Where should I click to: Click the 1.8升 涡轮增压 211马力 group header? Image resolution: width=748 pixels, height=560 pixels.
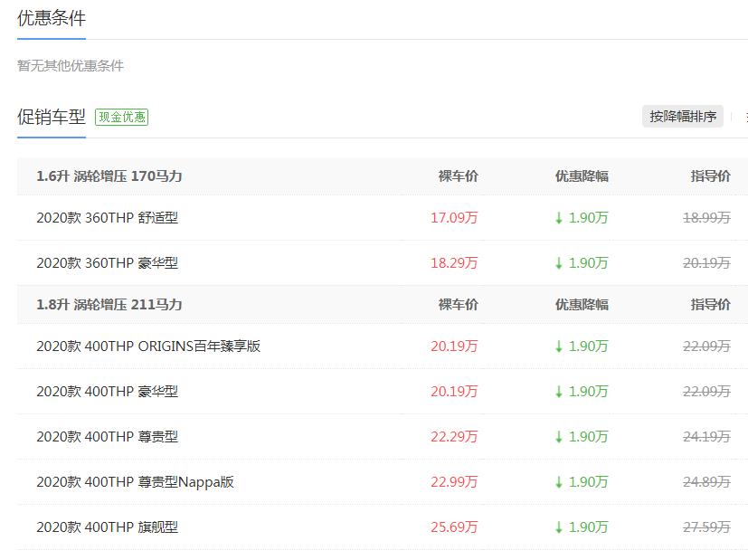point(109,305)
